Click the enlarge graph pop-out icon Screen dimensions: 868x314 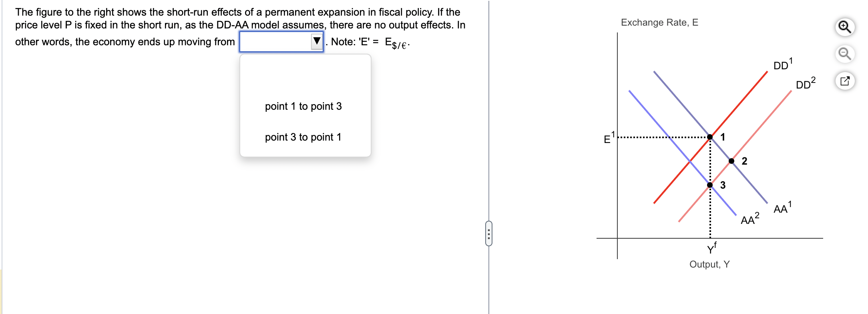point(846,80)
